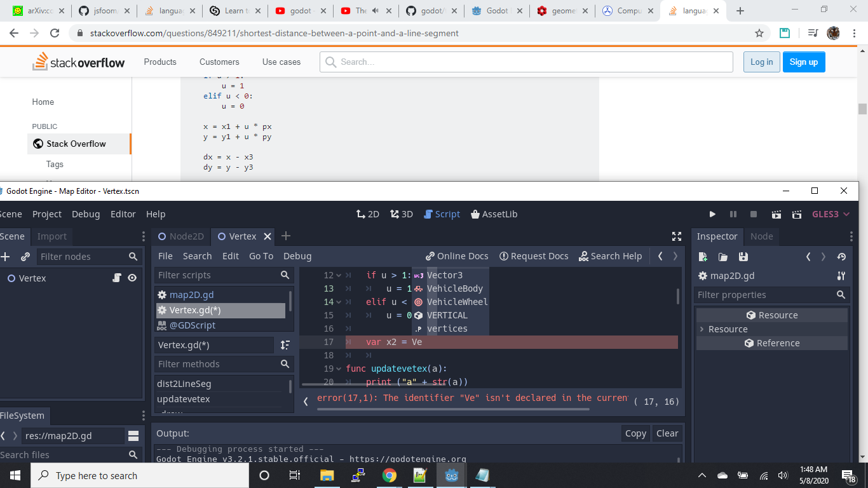Open AssetLib in Godot
This screenshot has height=488, width=868.
click(494, 214)
